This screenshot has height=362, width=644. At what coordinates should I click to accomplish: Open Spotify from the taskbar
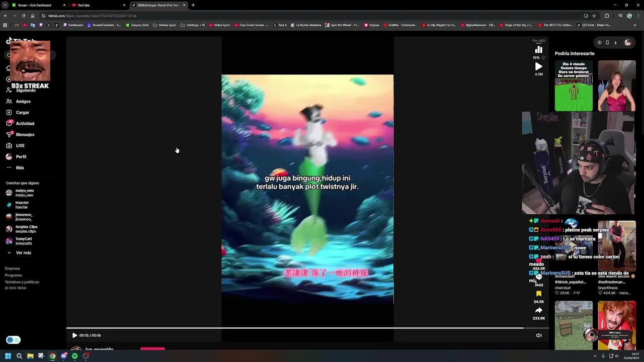(x=74, y=356)
